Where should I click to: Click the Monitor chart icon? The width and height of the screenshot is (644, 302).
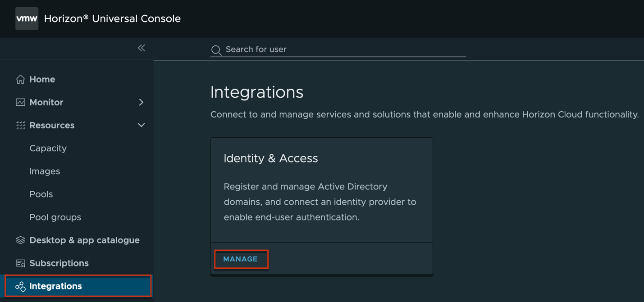(x=20, y=102)
